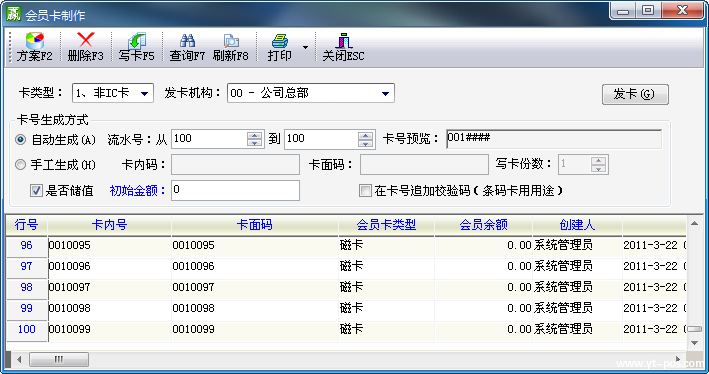
Task: Open the 方案F2 scheme tool
Action: [x=34, y=47]
